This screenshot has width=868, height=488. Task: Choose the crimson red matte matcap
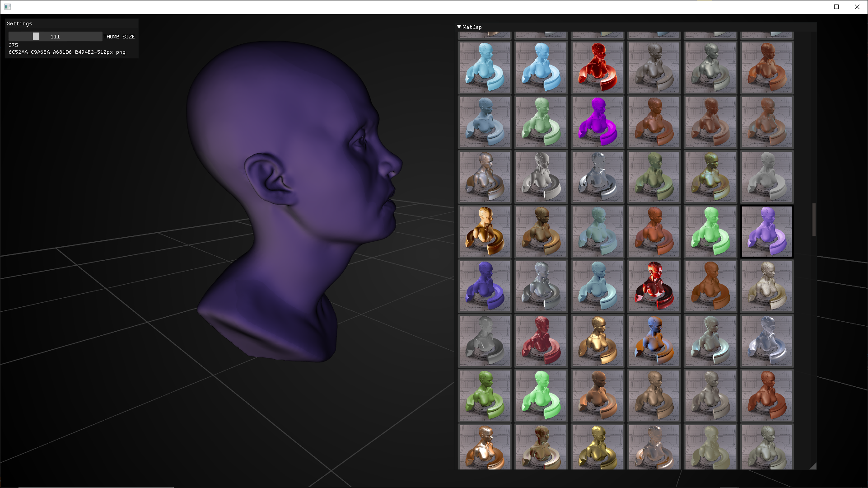(x=541, y=341)
